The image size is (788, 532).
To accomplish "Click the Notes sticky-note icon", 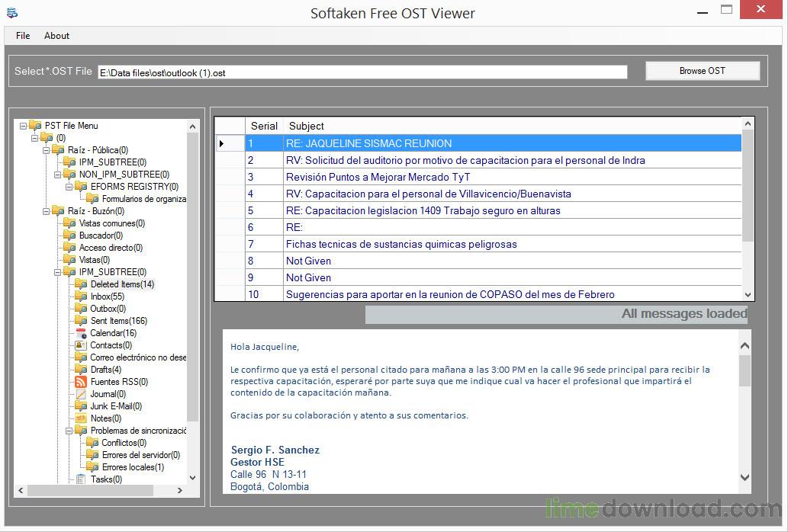I will coord(81,418).
